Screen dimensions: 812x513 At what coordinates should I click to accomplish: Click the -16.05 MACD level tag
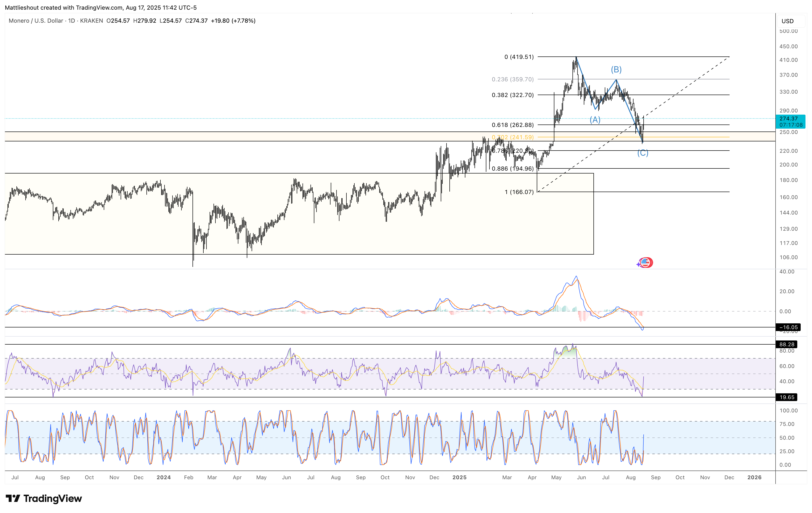pos(788,327)
